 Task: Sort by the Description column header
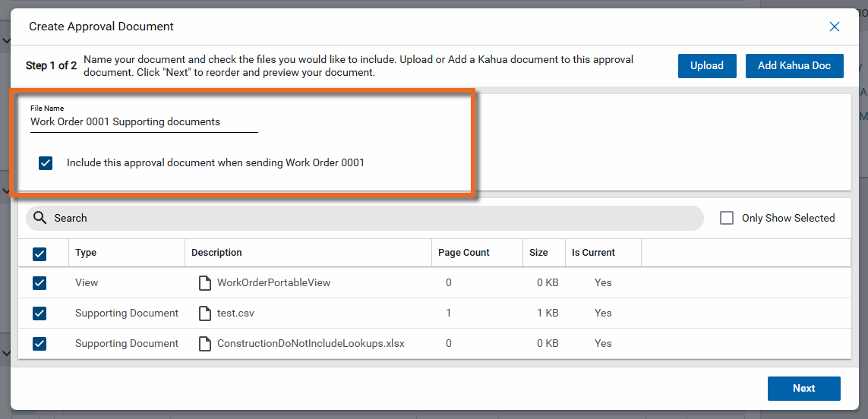[x=216, y=253]
